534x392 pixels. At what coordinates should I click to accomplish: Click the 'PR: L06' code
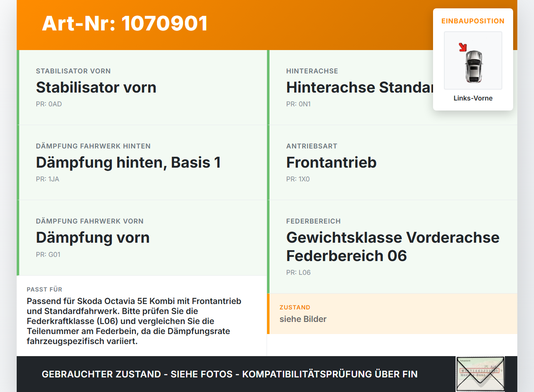click(x=298, y=272)
